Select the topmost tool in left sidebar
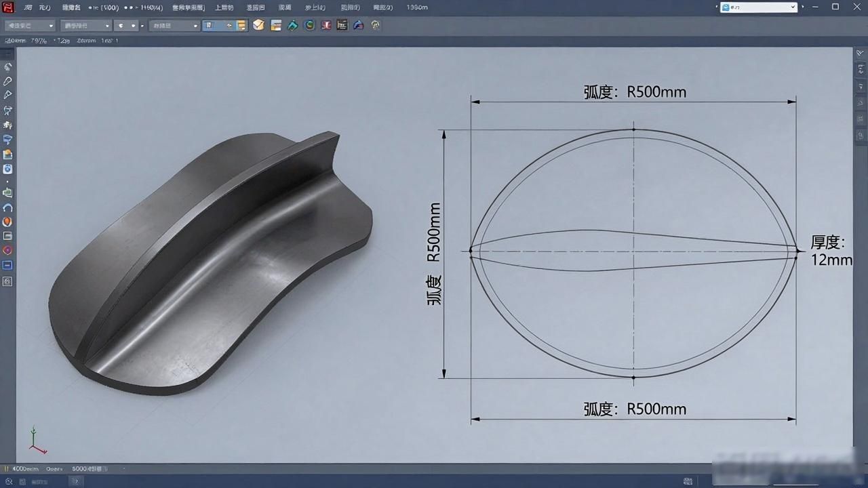 (x=8, y=66)
